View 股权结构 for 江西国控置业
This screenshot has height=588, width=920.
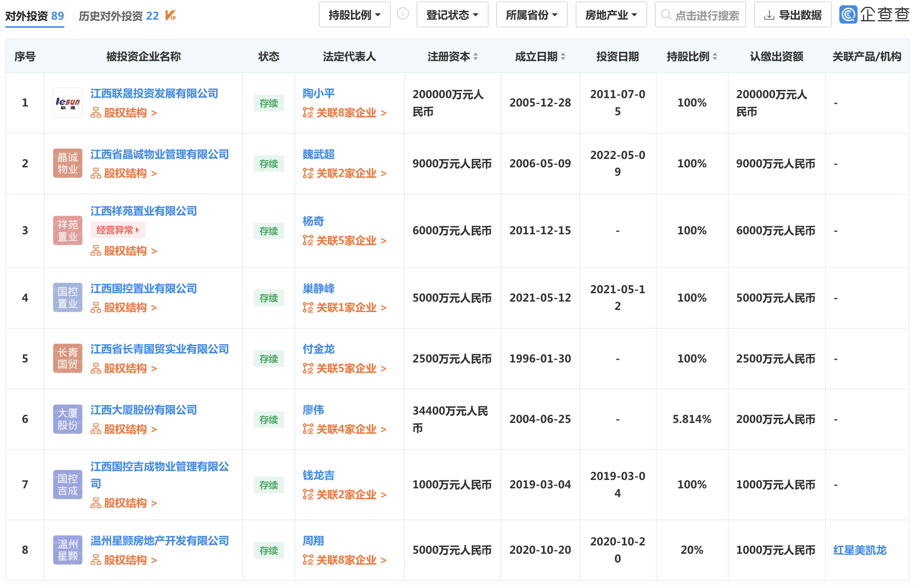point(124,308)
